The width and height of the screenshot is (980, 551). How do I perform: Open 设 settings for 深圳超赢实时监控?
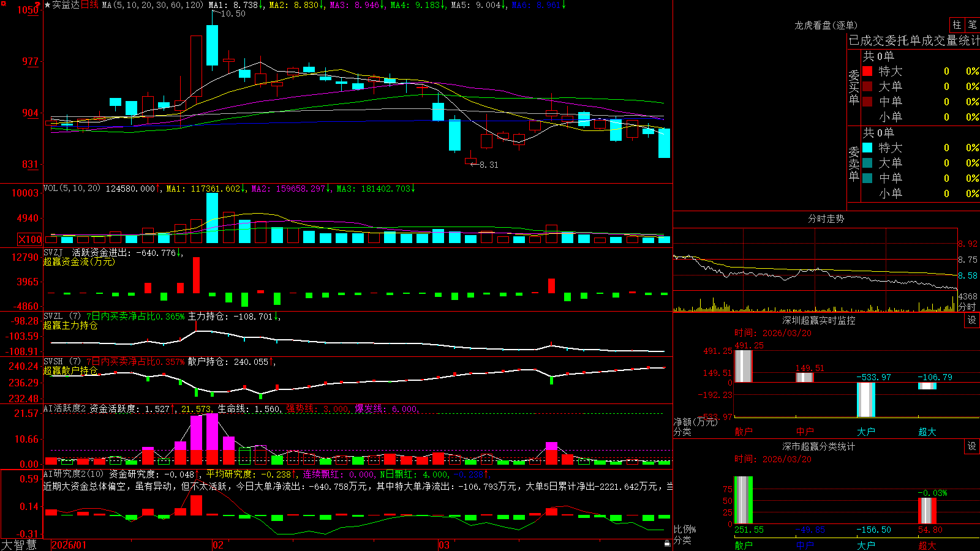pos(972,320)
